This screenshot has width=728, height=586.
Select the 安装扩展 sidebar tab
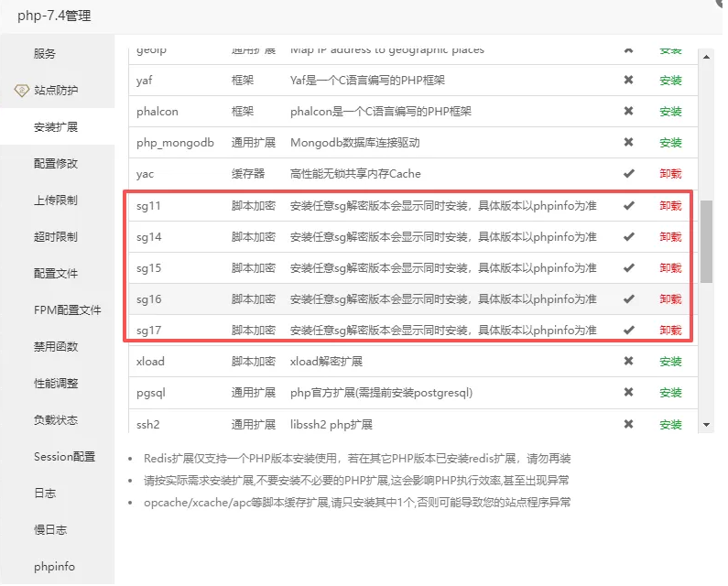click(56, 126)
